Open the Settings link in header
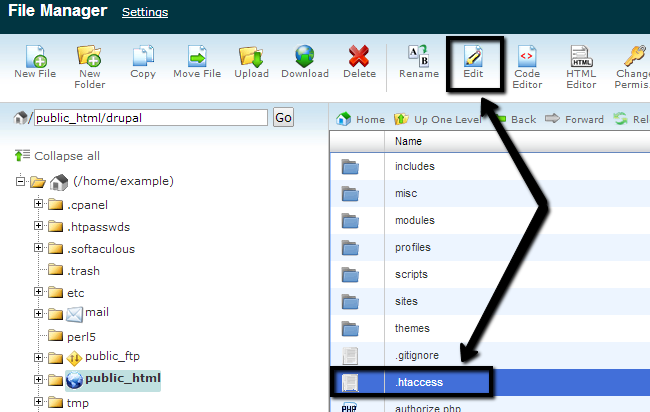Viewport: 650px width, 412px height. click(145, 12)
